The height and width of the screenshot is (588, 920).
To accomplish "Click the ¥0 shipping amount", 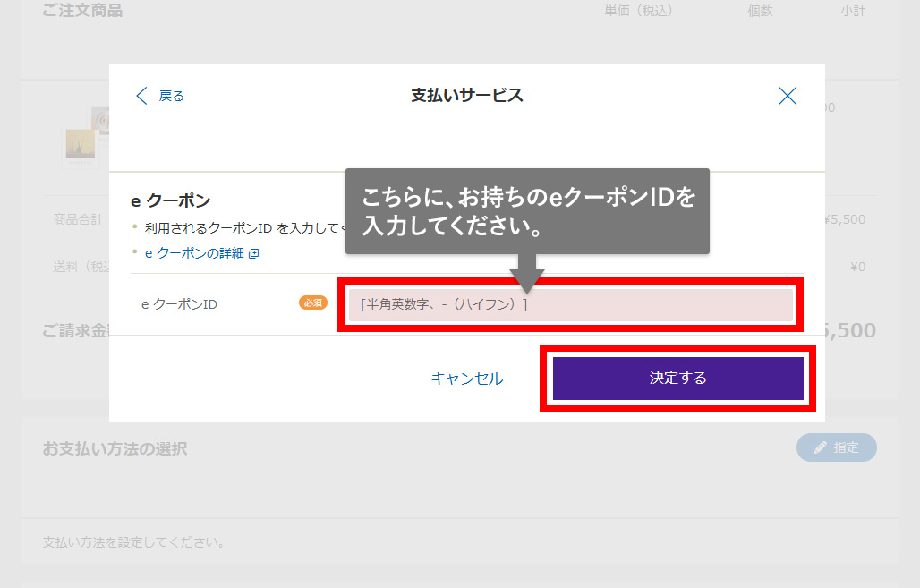I will pos(858,267).
